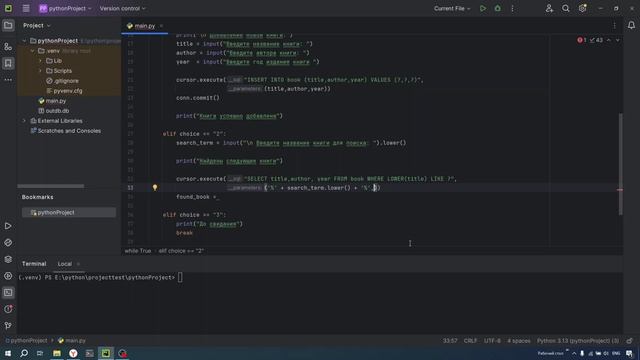The height and width of the screenshot is (360, 640).
Task: Click the error indicator in the editor corner
Action: pos(582,40)
